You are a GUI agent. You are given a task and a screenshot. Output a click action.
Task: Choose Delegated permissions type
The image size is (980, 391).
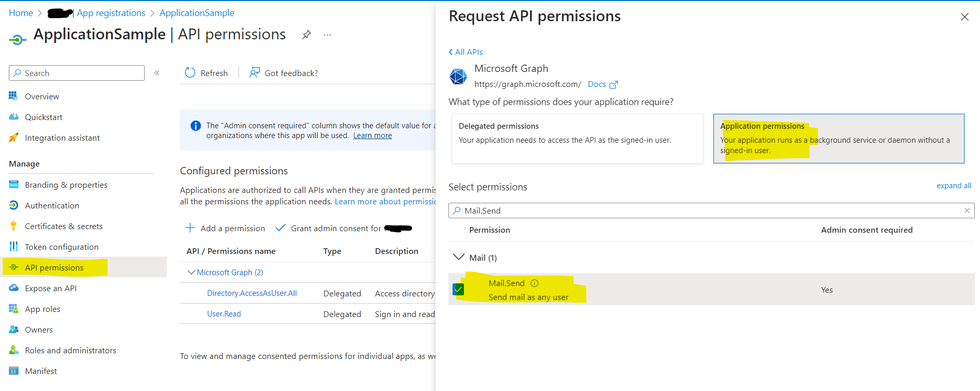(577, 139)
